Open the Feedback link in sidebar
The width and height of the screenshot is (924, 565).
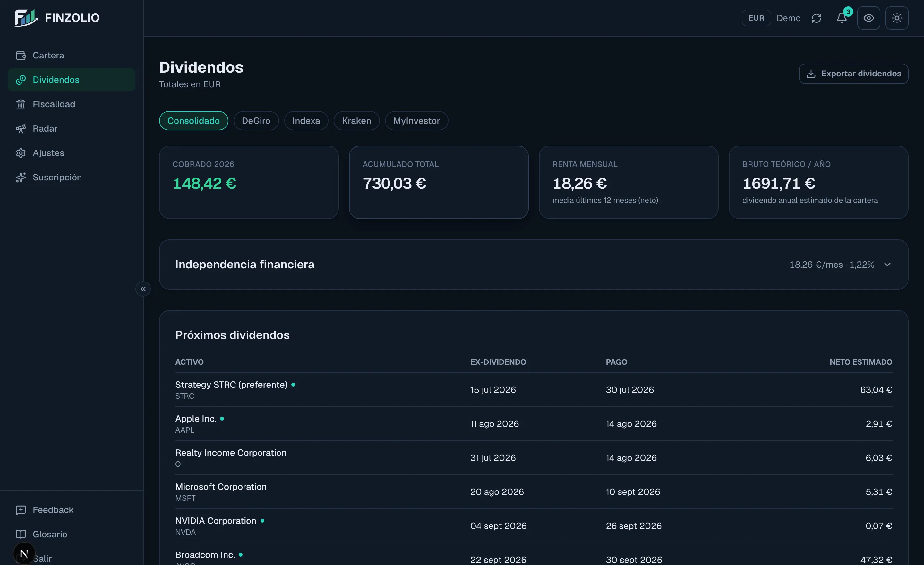pos(53,510)
